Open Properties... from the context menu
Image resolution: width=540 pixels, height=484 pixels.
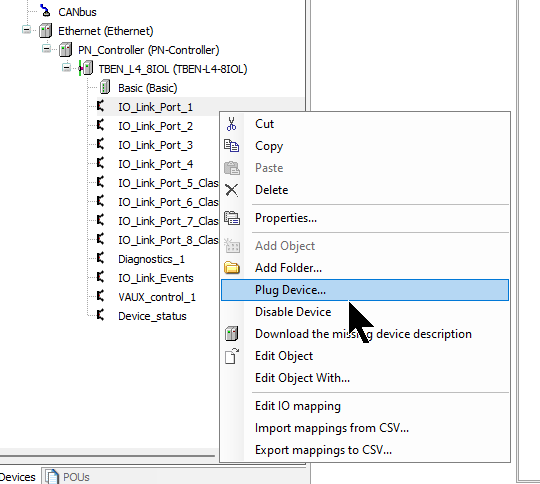point(365,218)
